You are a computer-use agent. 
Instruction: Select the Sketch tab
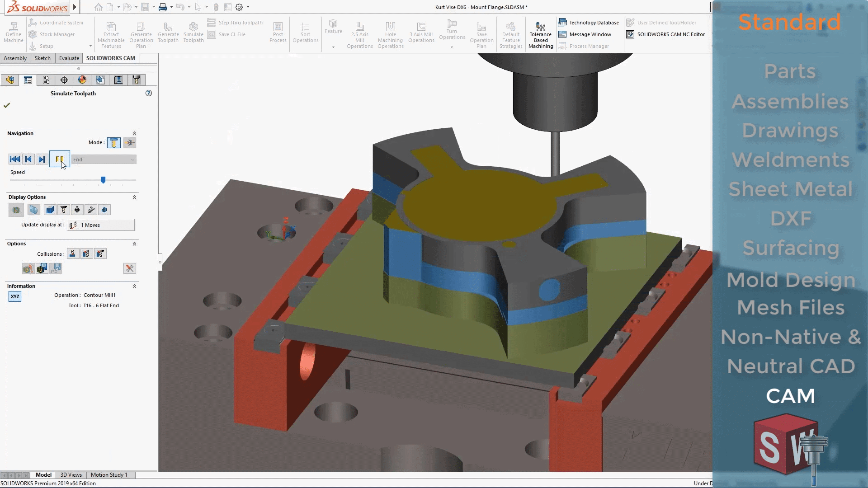coord(42,58)
